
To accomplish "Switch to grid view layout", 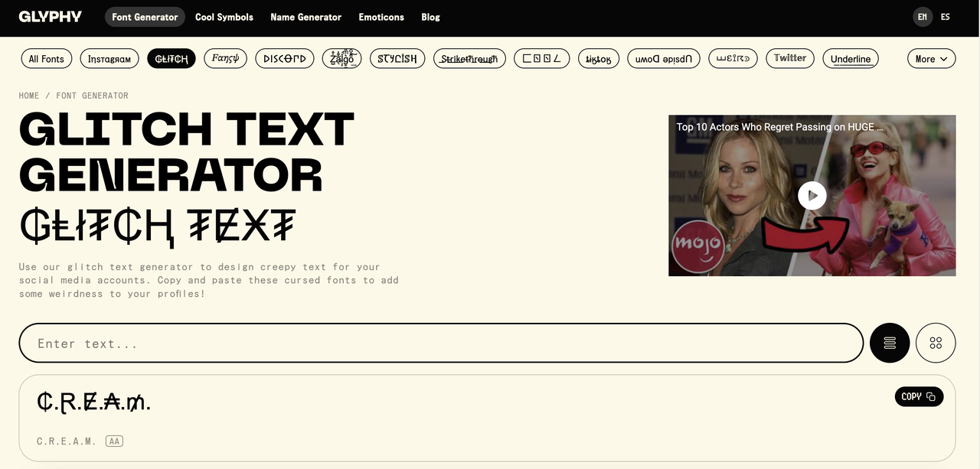I will (x=936, y=343).
